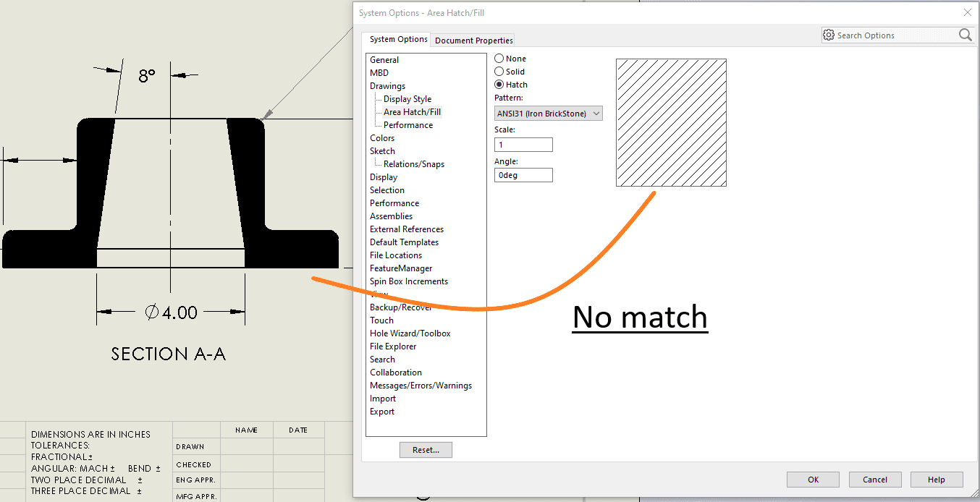Click the magnifying glass search icon
980x502 pixels.
[965, 34]
